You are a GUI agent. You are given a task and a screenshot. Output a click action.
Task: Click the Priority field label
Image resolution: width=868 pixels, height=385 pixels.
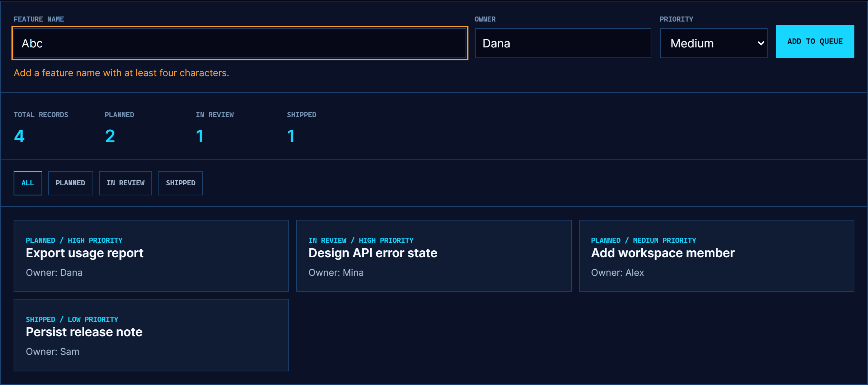(x=676, y=19)
